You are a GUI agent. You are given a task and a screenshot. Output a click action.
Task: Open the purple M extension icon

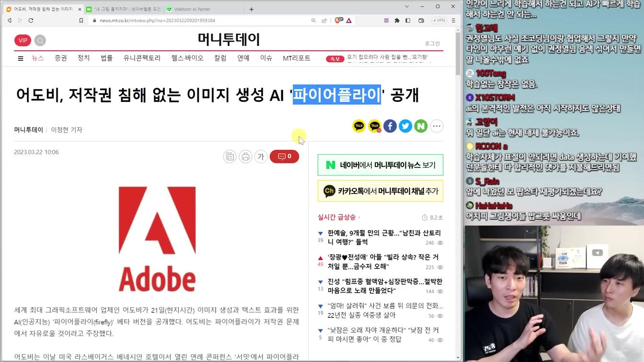386,21
